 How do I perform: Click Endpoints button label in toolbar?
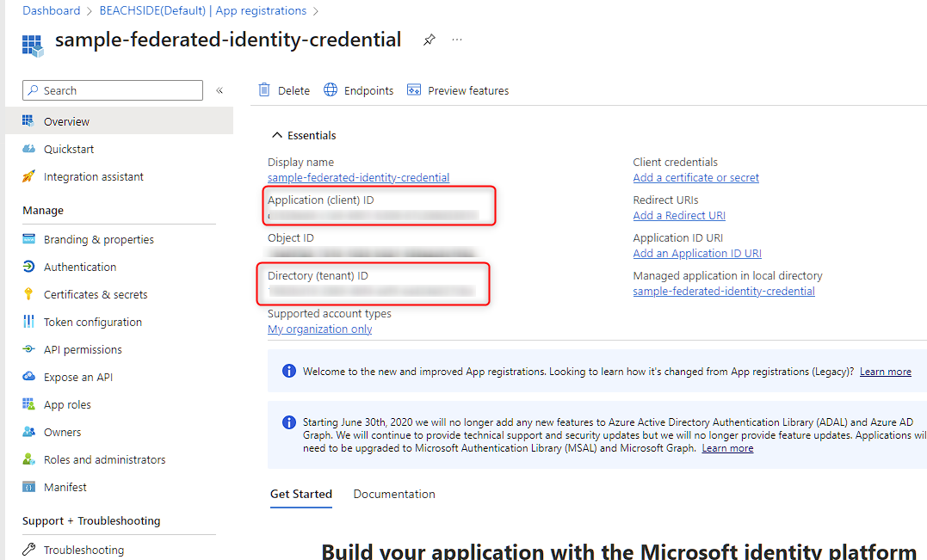pos(368,90)
